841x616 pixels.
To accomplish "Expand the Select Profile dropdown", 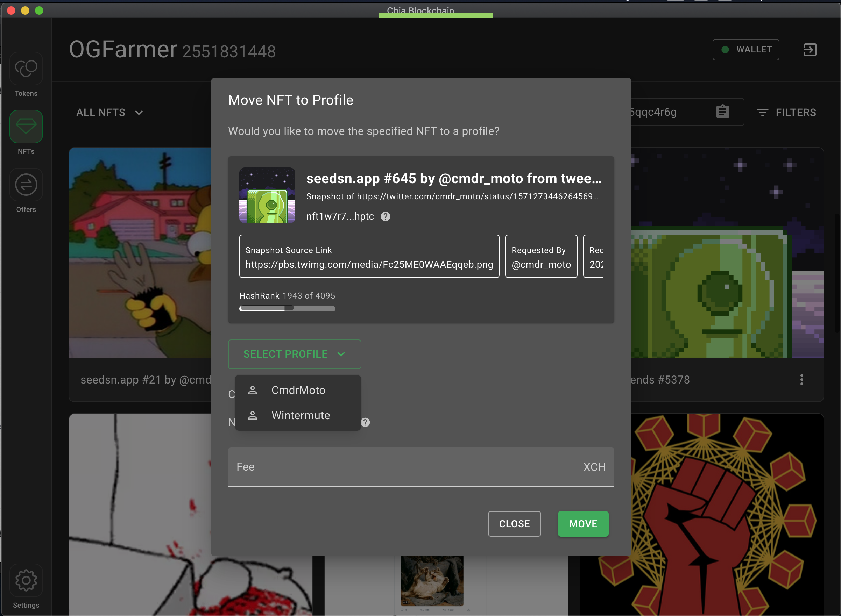I will (295, 354).
